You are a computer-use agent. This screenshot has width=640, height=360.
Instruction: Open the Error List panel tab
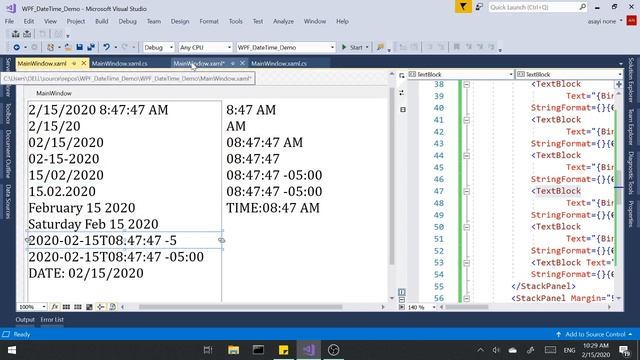52,320
